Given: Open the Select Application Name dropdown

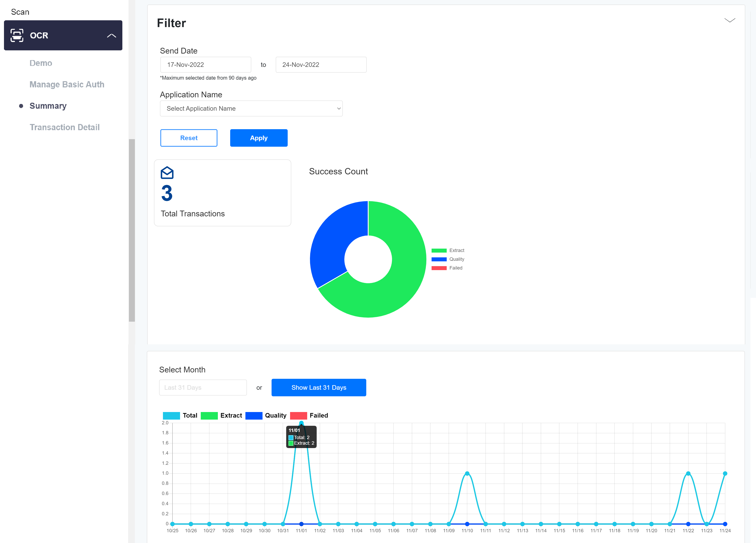Looking at the screenshot, I should [x=251, y=108].
